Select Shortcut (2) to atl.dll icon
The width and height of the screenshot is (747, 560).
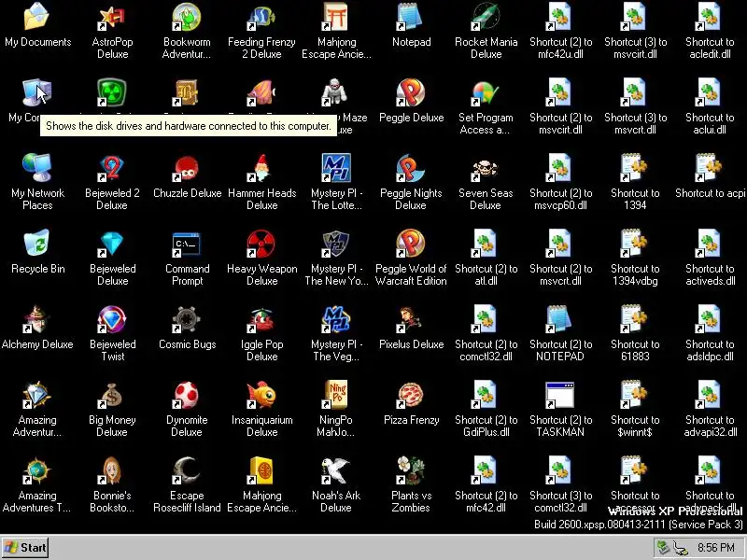click(x=486, y=244)
